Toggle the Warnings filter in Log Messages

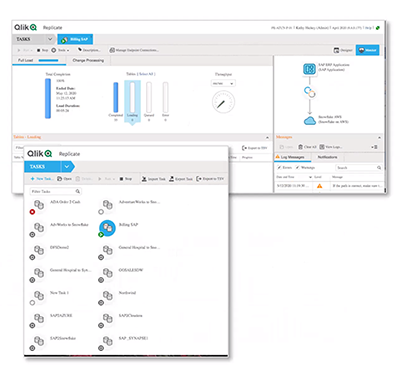coord(305,168)
